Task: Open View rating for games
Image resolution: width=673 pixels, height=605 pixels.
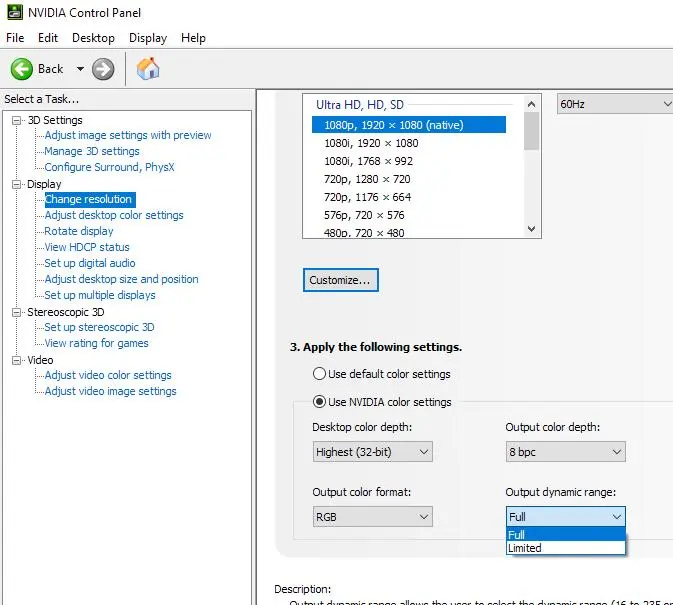Action: click(96, 343)
